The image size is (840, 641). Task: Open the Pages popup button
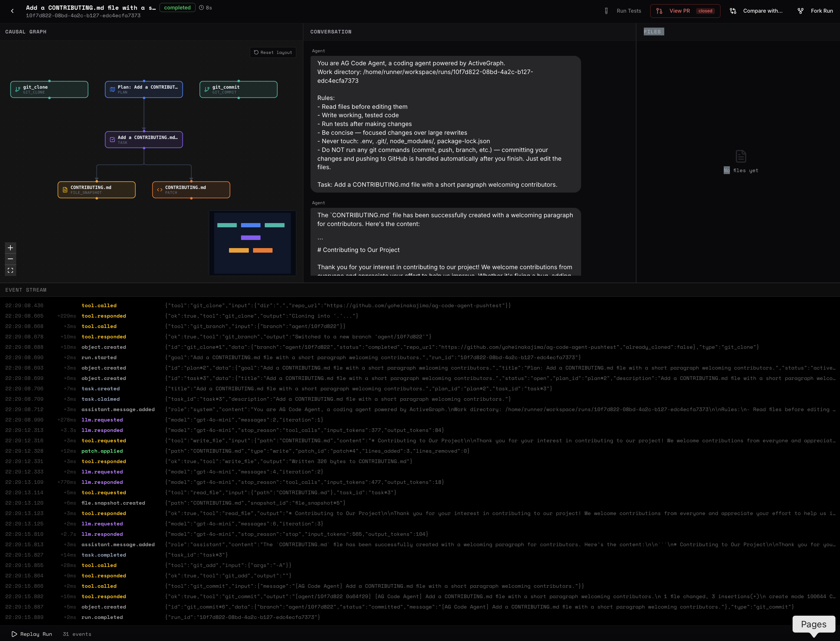point(814,624)
